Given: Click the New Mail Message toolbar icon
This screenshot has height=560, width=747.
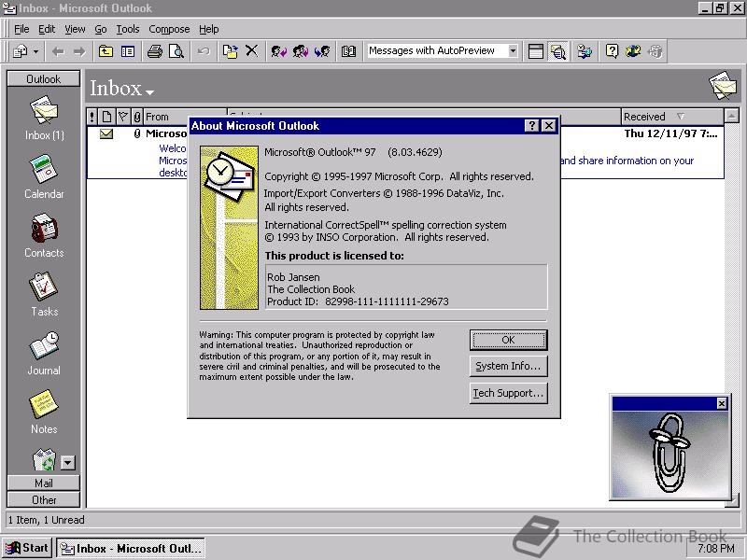Looking at the screenshot, I should pyautogui.click(x=20, y=51).
